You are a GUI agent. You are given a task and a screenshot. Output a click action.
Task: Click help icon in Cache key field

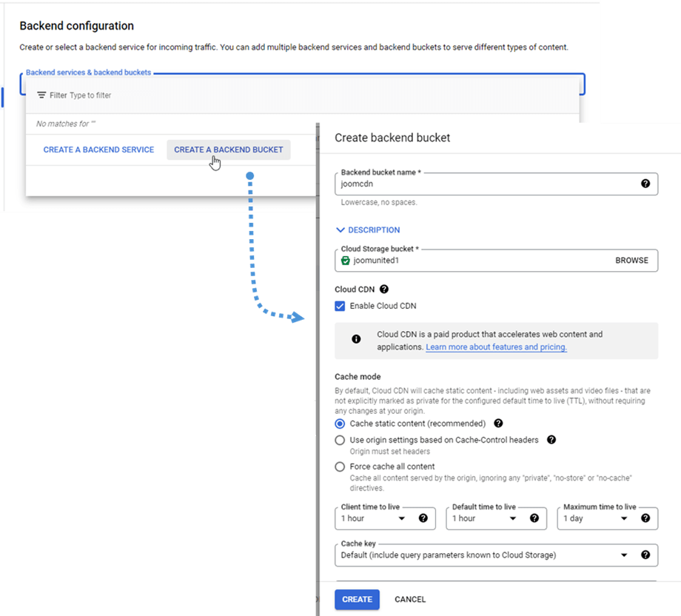click(x=645, y=555)
